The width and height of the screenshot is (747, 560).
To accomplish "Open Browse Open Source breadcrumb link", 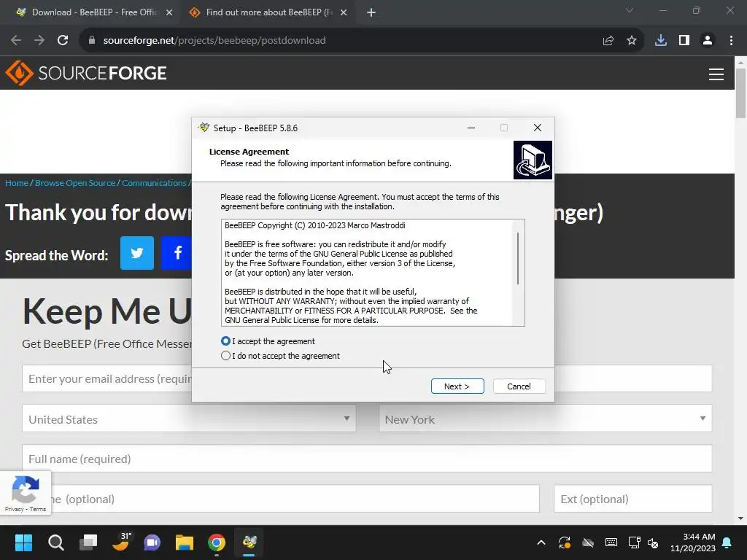I will click(75, 183).
